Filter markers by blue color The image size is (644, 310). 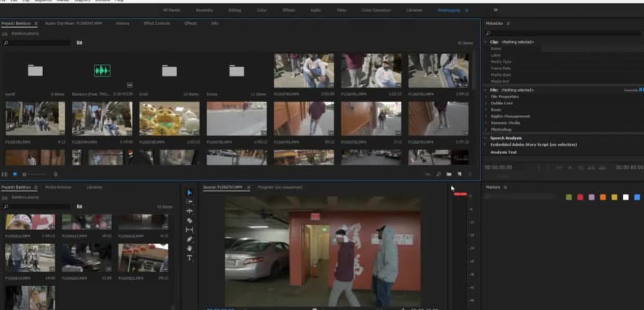point(637,197)
